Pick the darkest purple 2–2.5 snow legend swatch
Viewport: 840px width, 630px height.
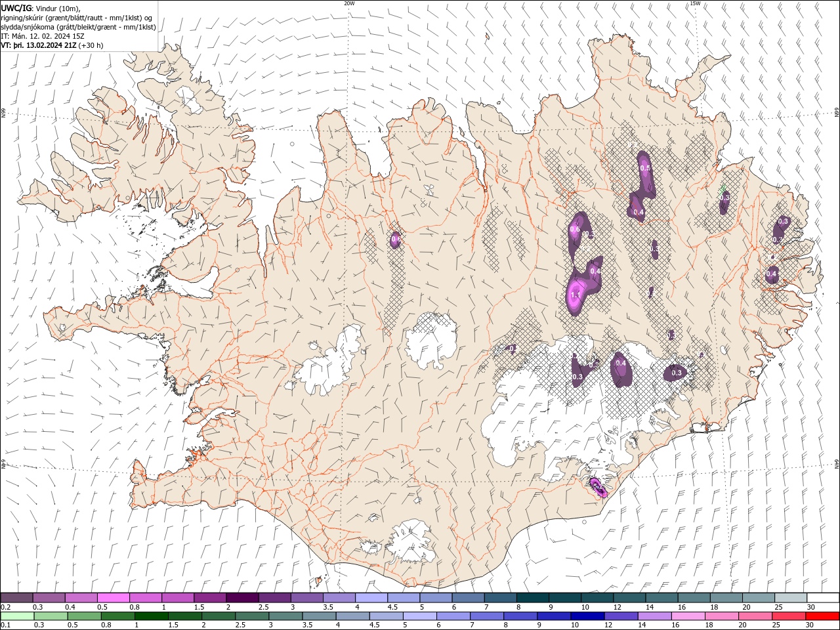(x=242, y=598)
